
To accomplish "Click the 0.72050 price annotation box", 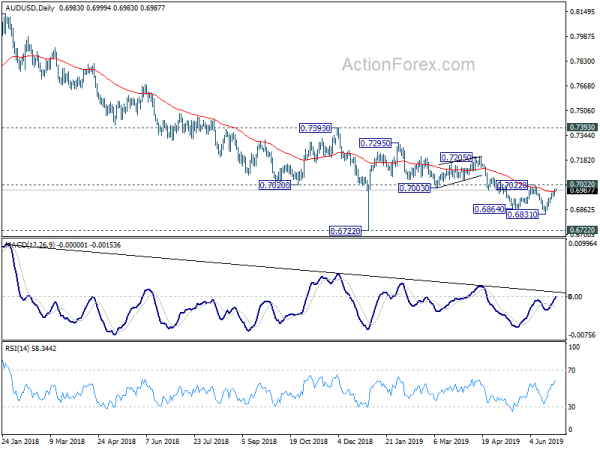I will click(456, 157).
